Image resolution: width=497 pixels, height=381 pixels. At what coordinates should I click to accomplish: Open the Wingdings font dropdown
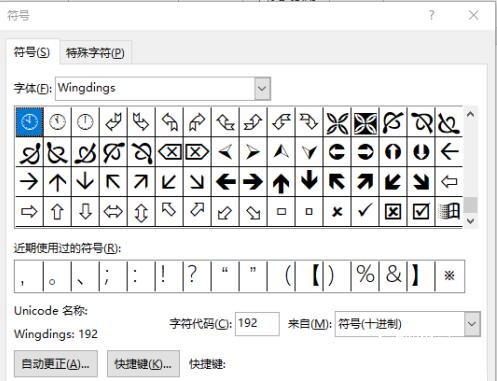point(262,89)
